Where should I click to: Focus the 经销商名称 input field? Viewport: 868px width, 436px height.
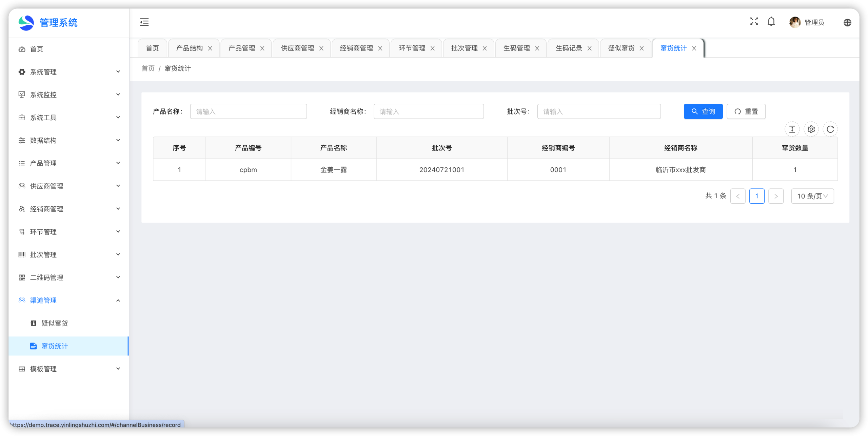click(x=428, y=111)
